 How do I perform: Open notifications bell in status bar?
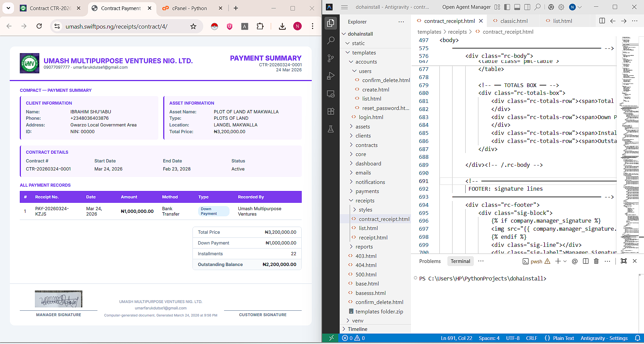tap(637, 338)
